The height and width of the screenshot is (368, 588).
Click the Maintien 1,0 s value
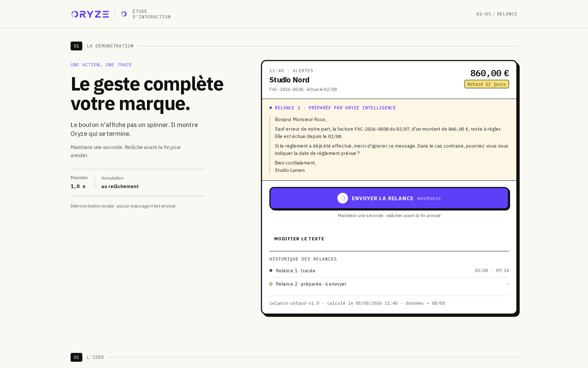[78, 186]
